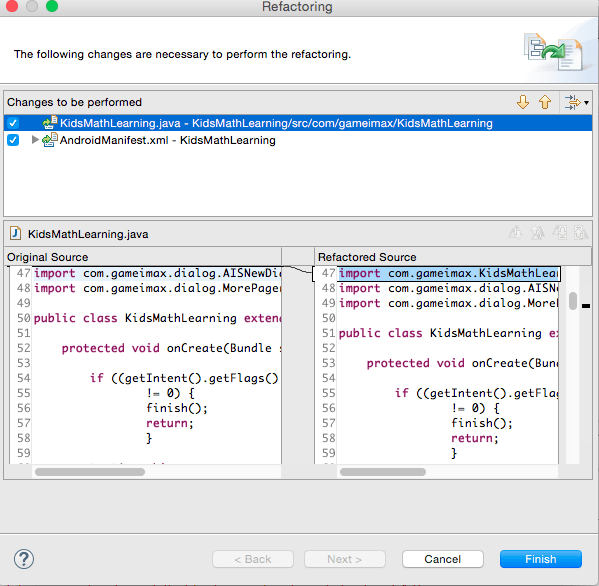Click the first greyed compare navigation icon
The width and height of the screenshot is (599, 586).
(x=515, y=233)
